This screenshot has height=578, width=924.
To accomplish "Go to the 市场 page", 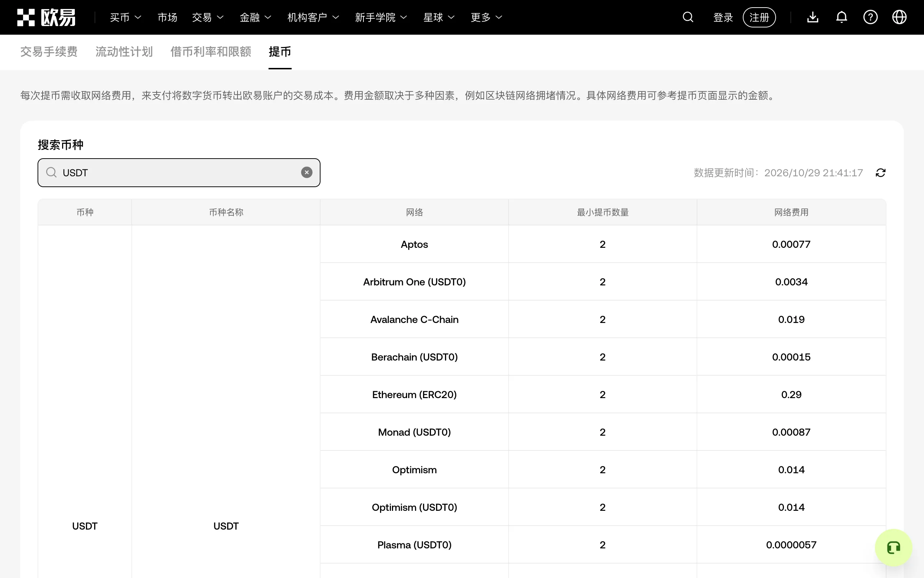I will tap(167, 17).
